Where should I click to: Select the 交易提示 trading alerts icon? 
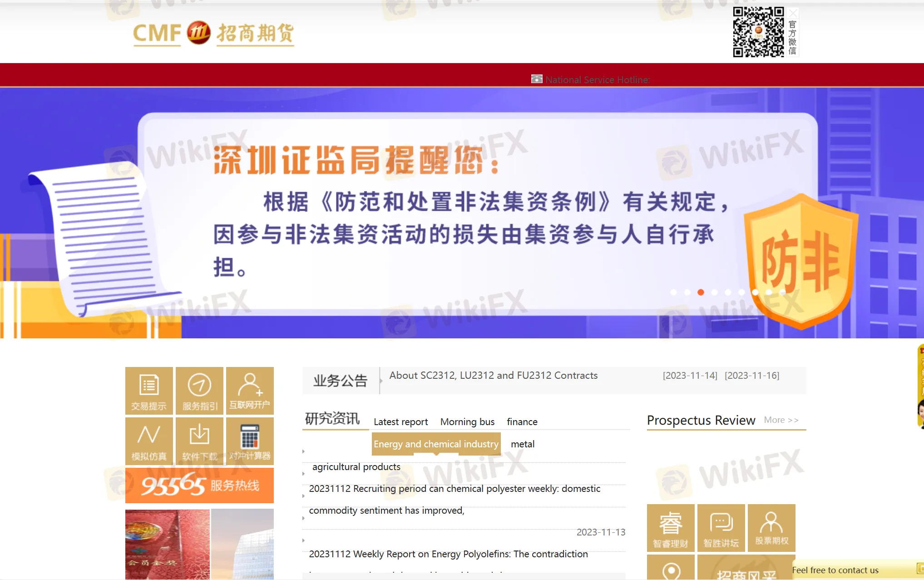tap(149, 391)
